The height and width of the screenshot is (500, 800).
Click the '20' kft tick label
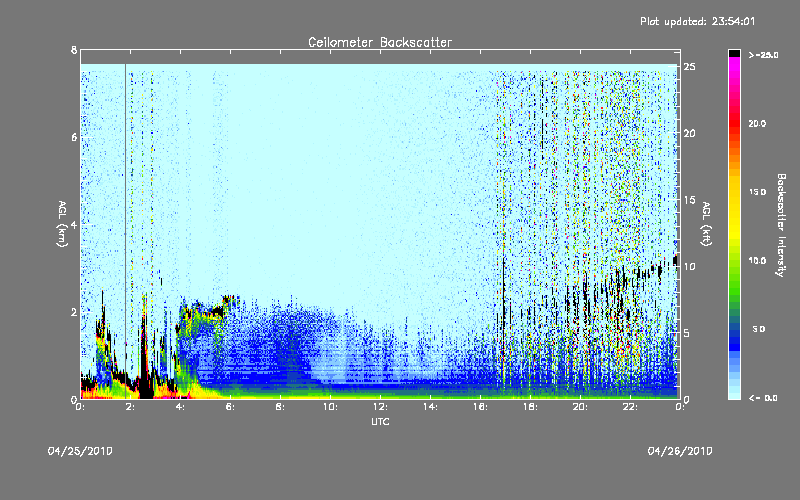[x=689, y=133]
